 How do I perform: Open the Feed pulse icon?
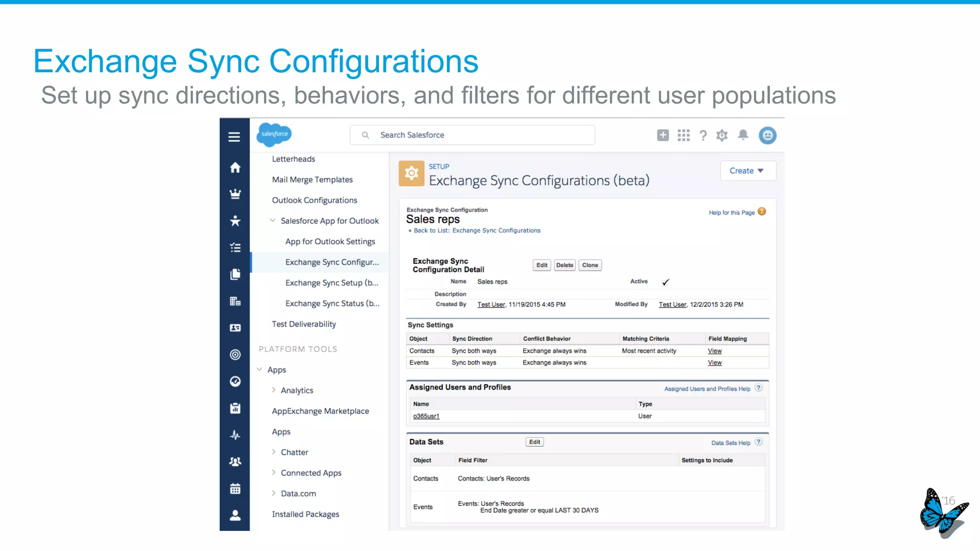click(x=235, y=435)
